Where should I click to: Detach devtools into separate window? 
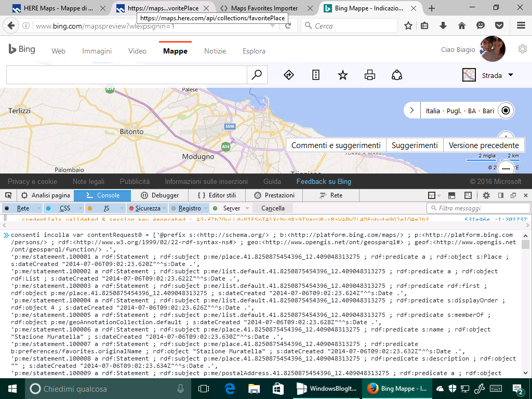pos(513,195)
